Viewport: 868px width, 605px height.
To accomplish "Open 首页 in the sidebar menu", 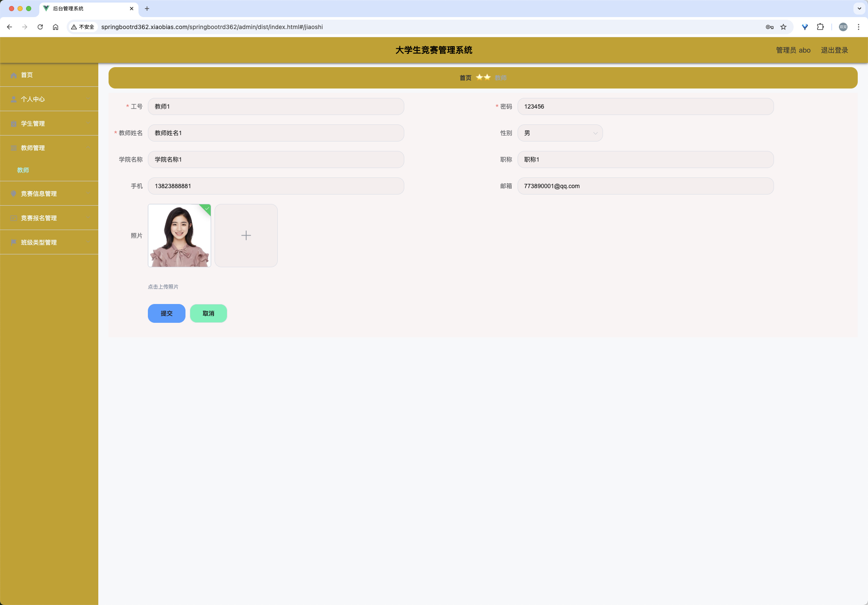I will coord(49,75).
